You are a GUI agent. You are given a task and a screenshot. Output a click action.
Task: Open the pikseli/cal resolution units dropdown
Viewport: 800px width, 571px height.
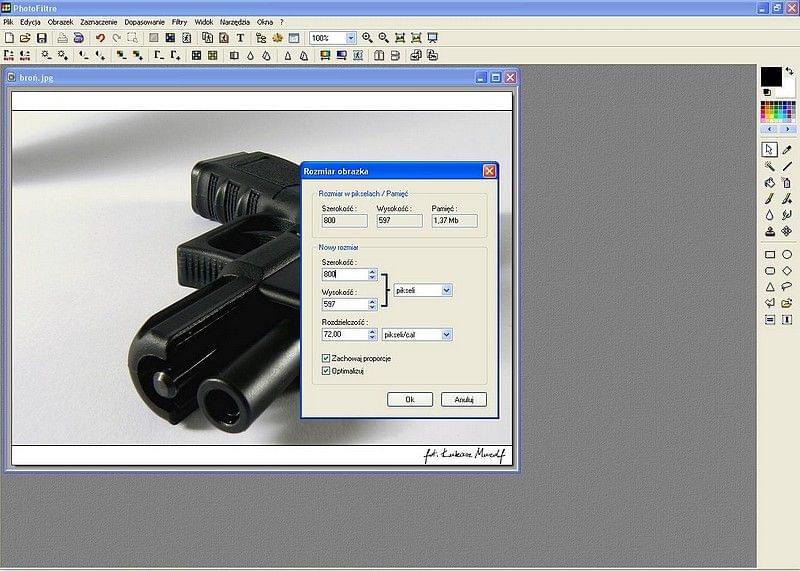point(446,335)
